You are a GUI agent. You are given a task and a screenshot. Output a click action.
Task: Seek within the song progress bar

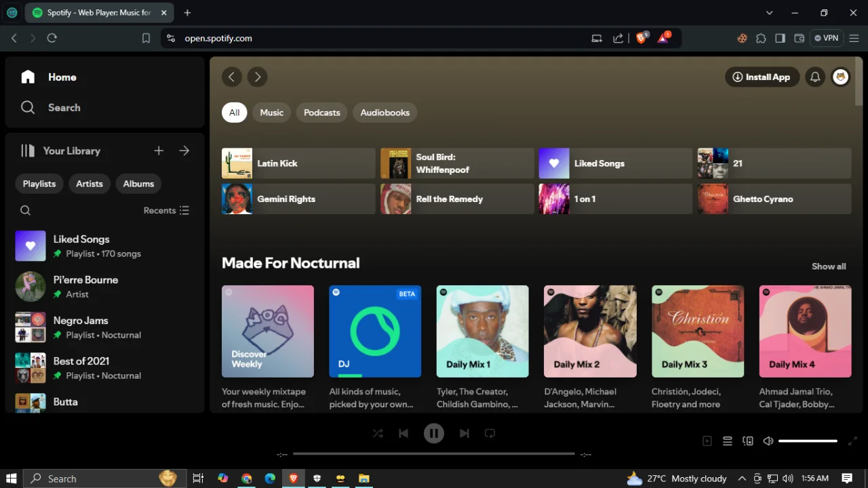[434, 454]
